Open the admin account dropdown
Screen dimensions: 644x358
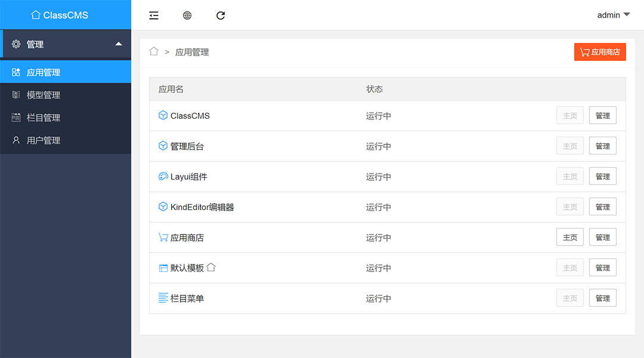[613, 15]
